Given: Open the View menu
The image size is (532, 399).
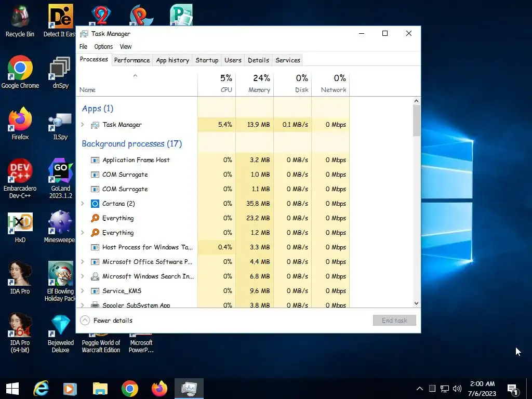Looking at the screenshot, I should coord(126,46).
